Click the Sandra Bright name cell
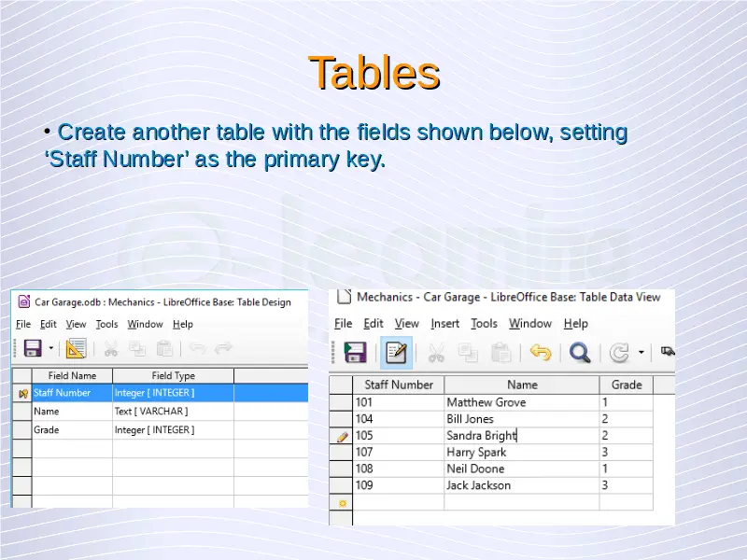This screenshot has width=747, height=560. 522,436
